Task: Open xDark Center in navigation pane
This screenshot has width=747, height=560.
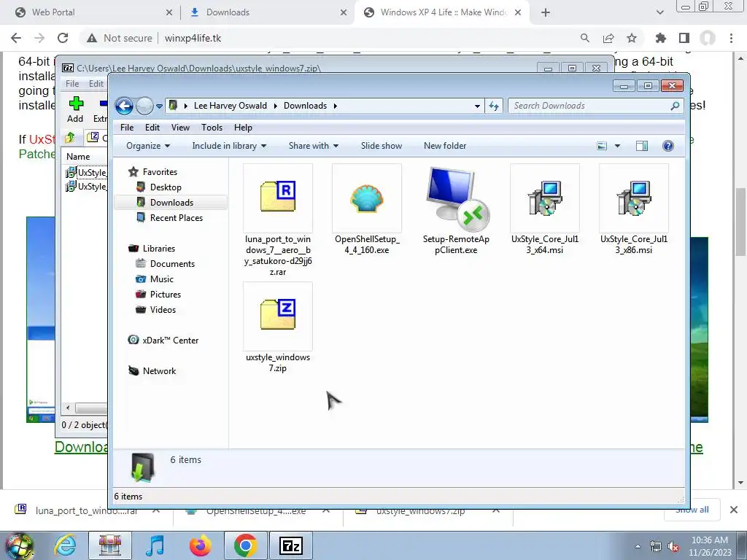Action: point(169,341)
